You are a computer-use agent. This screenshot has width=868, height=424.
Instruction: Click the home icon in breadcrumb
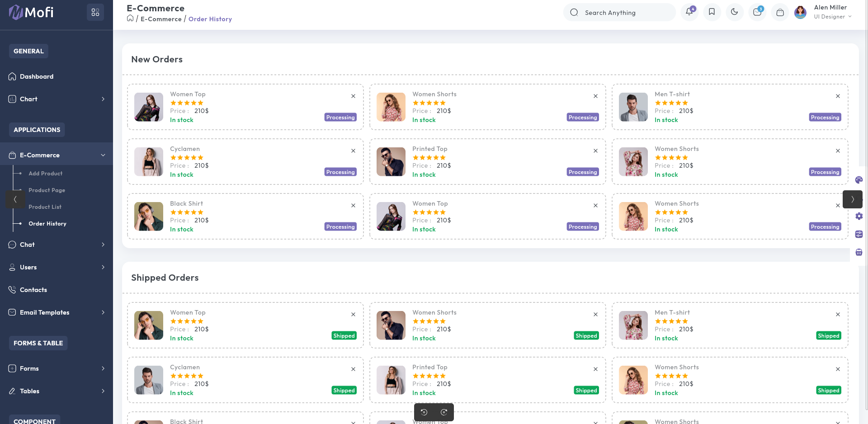(x=130, y=19)
